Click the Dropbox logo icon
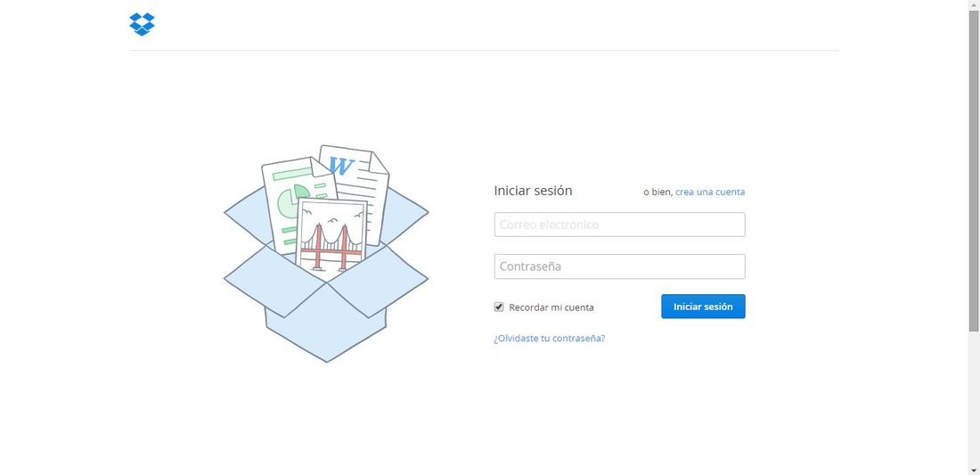The image size is (980, 475). (x=142, y=24)
